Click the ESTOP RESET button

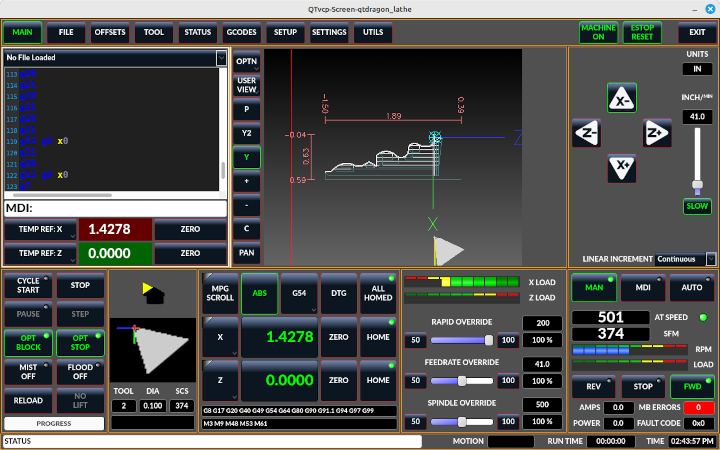point(642,32)
